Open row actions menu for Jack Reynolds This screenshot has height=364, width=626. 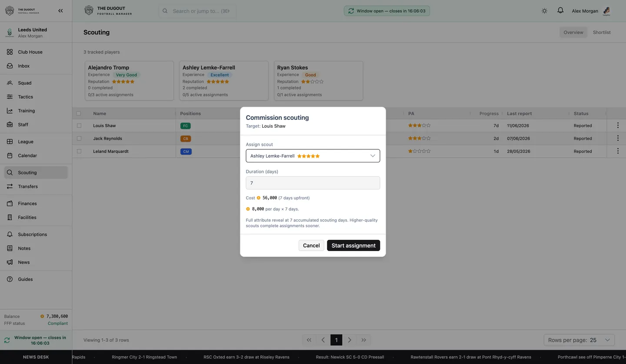(x=618, y=139)
